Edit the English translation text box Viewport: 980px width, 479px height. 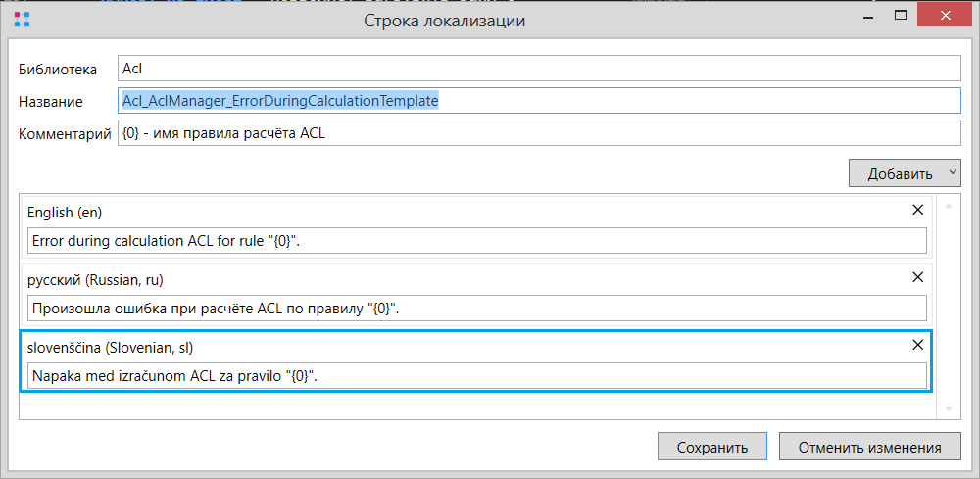point(477,240)
